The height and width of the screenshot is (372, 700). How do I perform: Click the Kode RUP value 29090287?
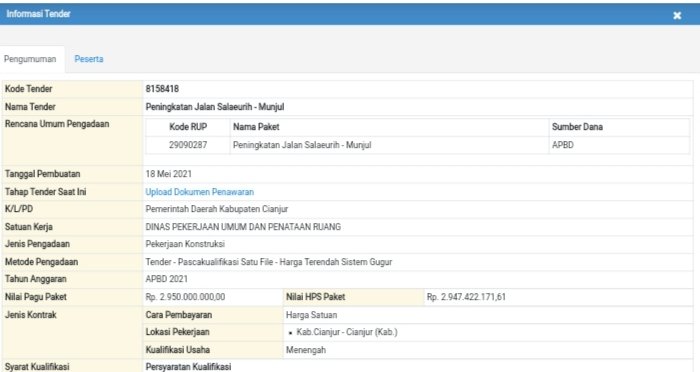click(188, 145)
